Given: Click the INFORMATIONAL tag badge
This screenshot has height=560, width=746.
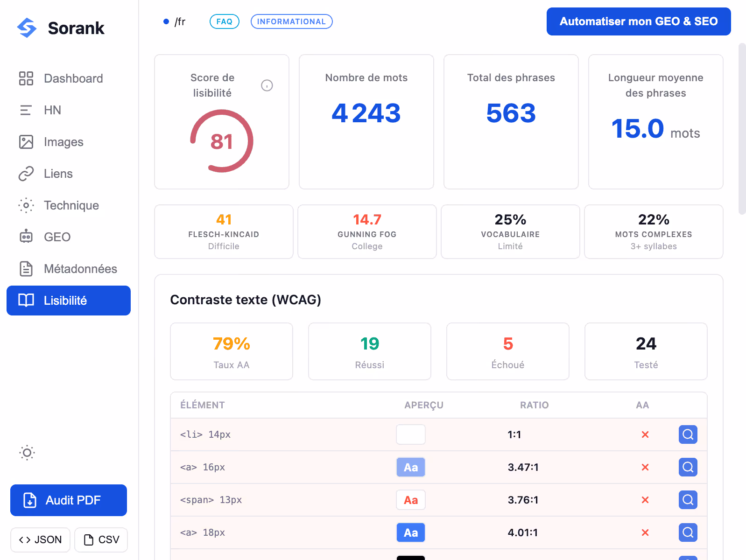Looking at the screenshot, I should [292, 21].
